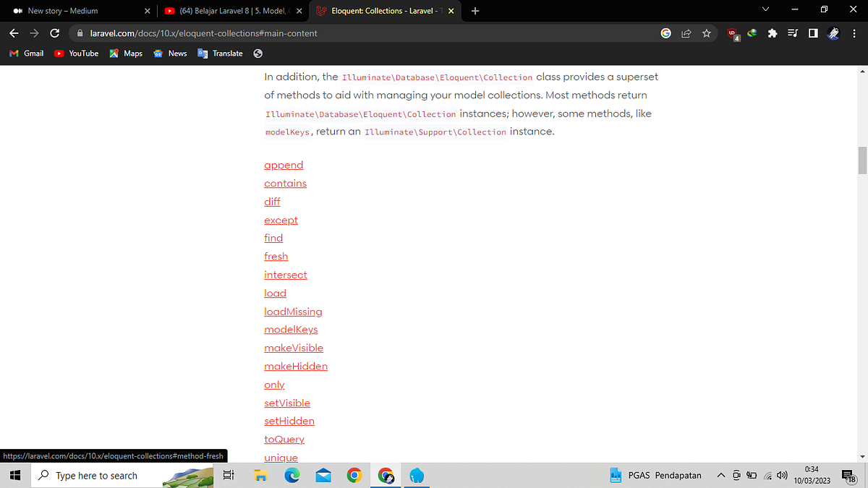Toggle the speaker volume icon

782,476
